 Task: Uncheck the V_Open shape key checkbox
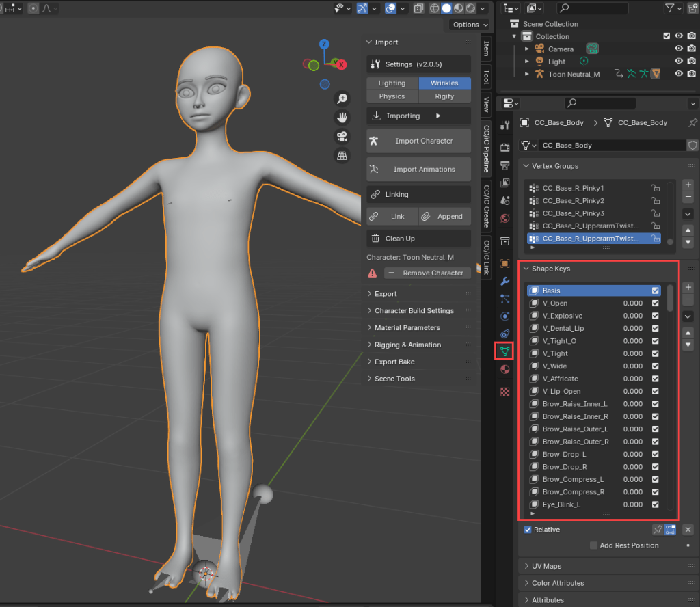pos(656,303)
